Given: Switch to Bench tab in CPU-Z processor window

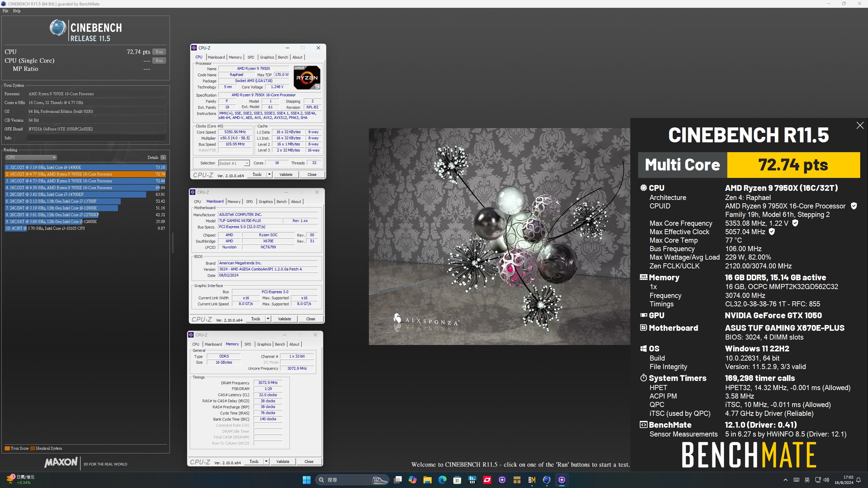Looking at the screenshot, I should 283,57.
